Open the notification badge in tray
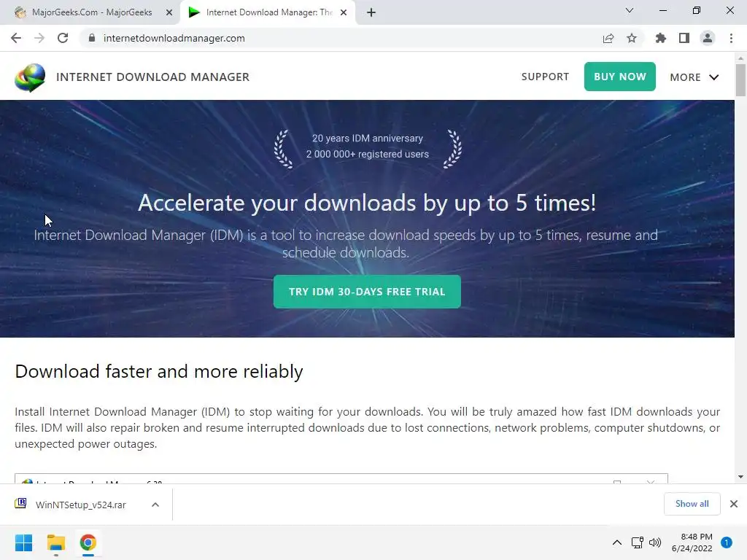 coord(726,542)
